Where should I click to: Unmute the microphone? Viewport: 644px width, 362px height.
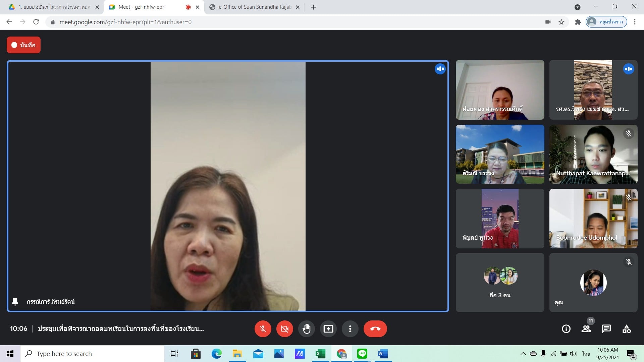click(263, 329)
